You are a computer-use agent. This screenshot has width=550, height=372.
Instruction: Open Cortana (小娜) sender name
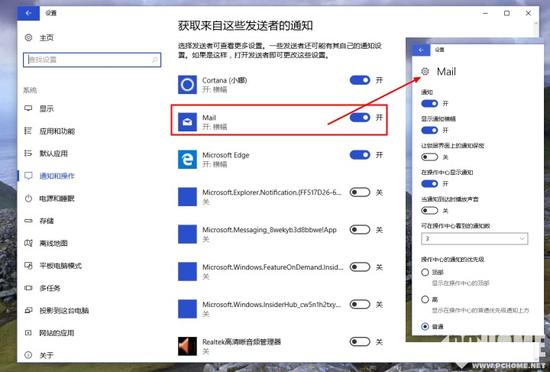pyautogui.click(x=225, y=80)
